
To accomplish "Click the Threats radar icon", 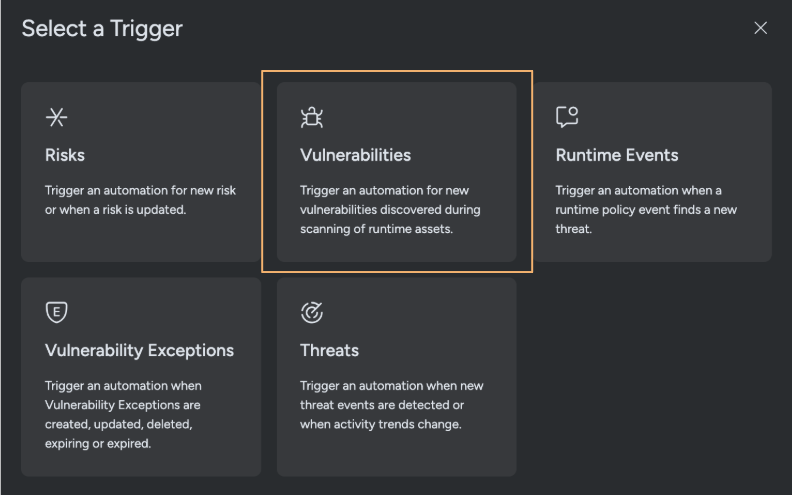I will click(x=312, y=313).
